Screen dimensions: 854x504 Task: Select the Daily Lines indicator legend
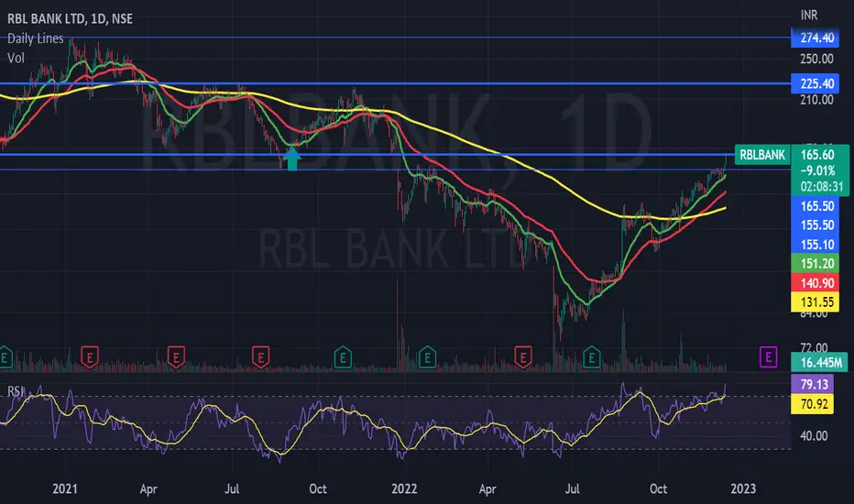coord(36,38)
